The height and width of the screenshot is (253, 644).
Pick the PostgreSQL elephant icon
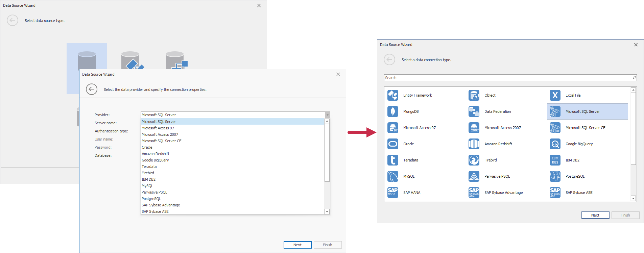pyautogui.click(x=555, y=176)
